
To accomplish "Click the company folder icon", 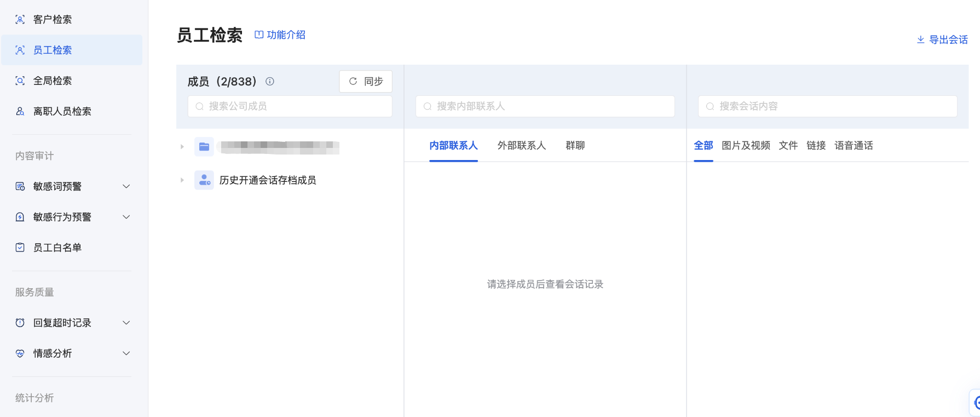I will tap(204, 147).
